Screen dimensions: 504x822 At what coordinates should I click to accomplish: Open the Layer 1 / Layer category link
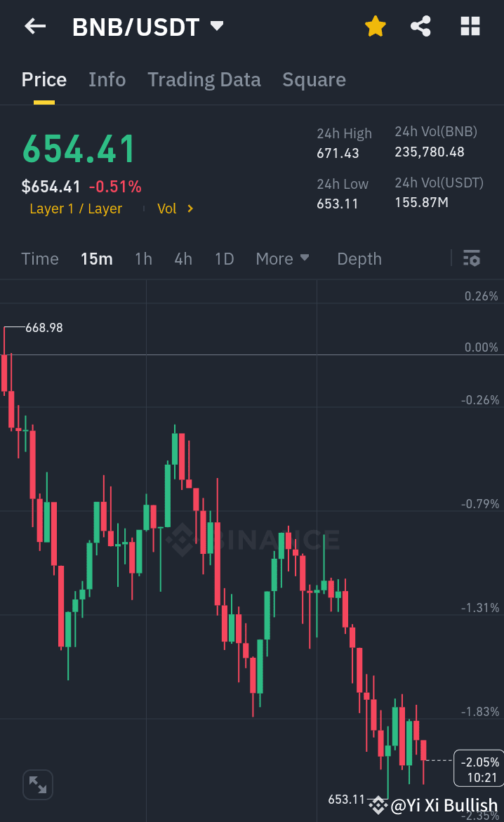click(x=75, y=208)
